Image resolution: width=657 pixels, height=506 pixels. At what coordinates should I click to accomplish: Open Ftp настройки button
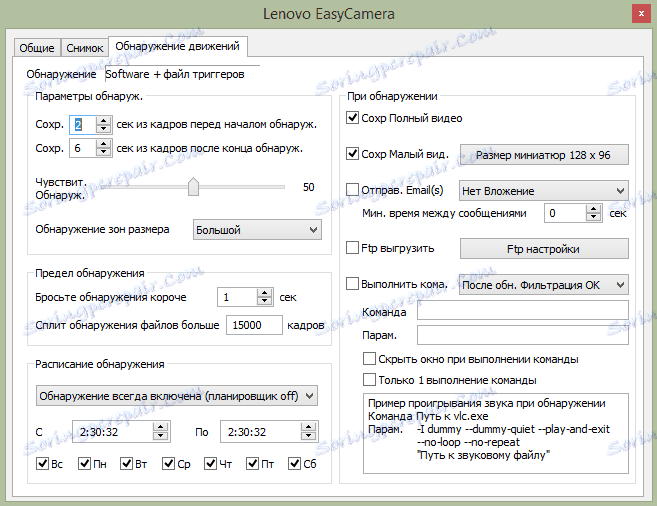(544, 249)
